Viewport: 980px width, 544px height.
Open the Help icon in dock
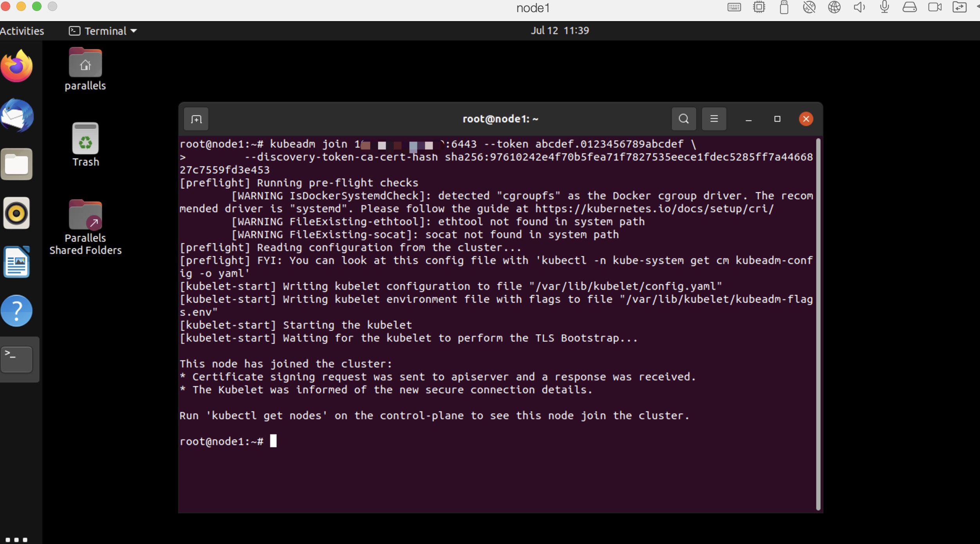(x=16, y=311)
